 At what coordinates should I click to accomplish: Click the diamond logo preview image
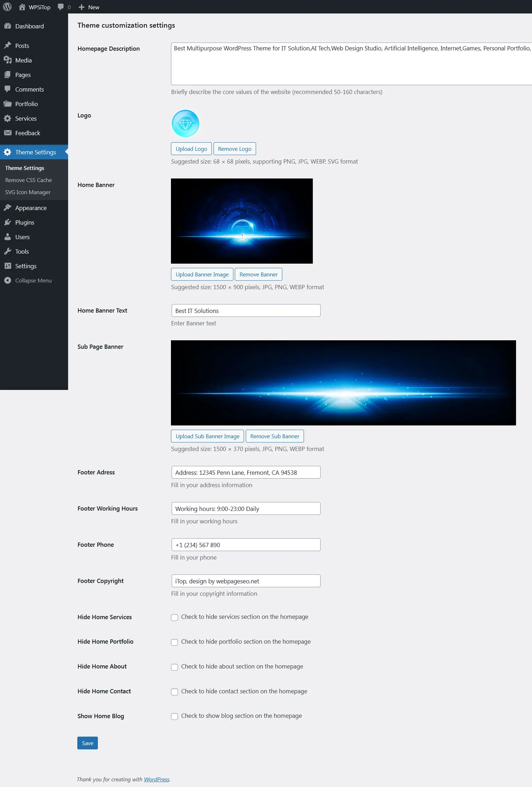point(185,123)
